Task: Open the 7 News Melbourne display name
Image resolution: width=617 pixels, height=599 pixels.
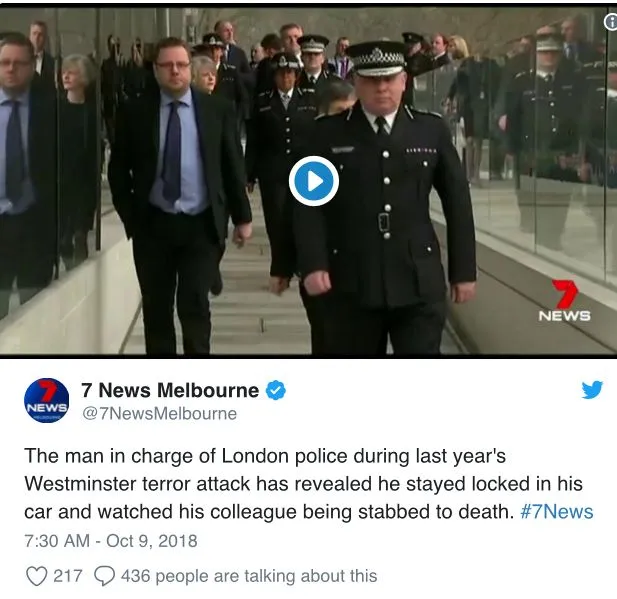Action: [170, 390]
